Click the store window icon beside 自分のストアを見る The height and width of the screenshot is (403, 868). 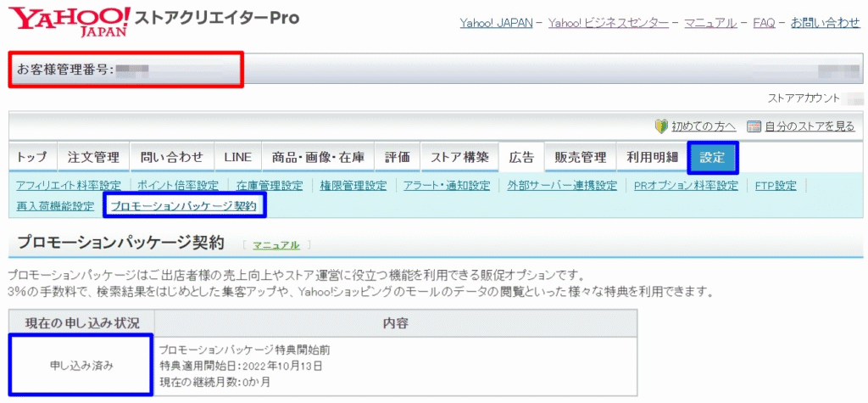[754, 127]
